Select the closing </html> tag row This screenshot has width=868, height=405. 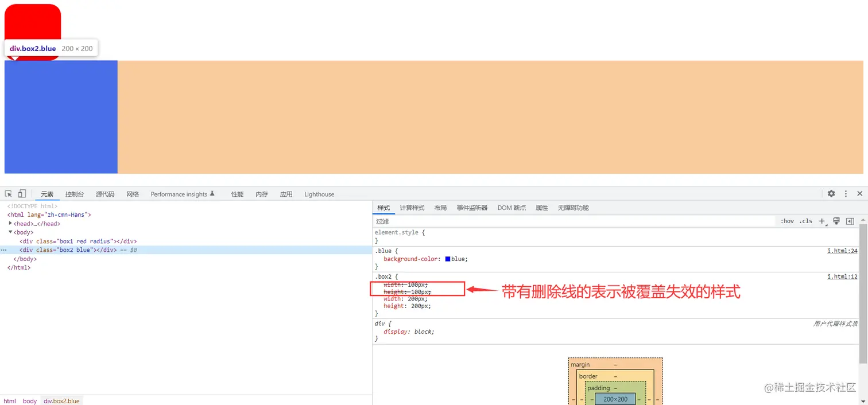(x=19, y=267)
